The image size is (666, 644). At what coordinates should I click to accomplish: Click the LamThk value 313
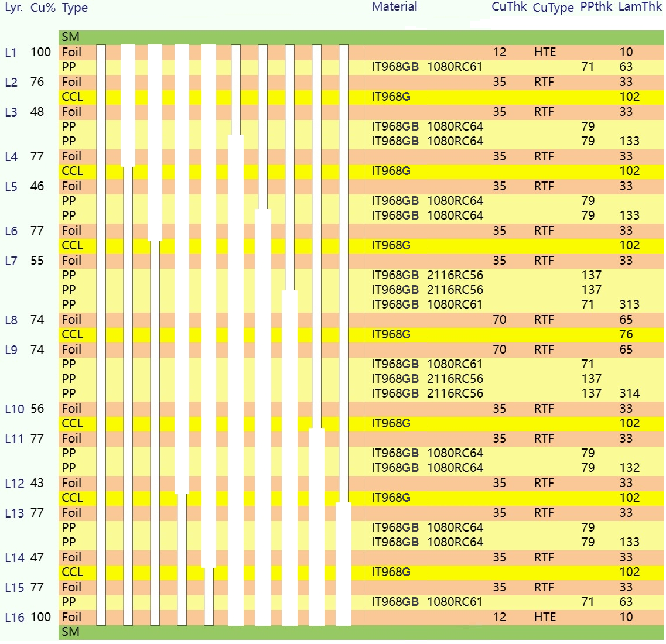[629, 305]
